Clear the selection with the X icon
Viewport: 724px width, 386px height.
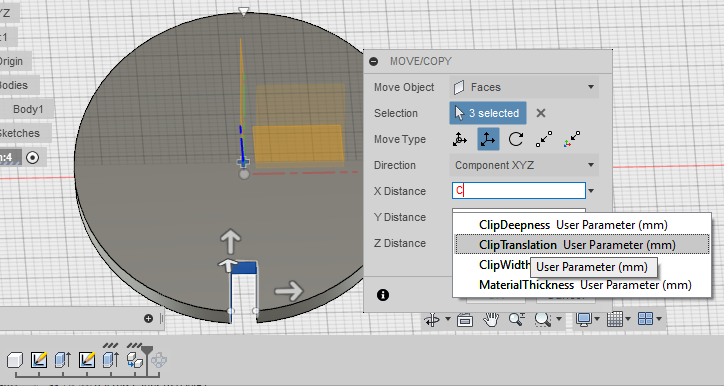[541, 113]
